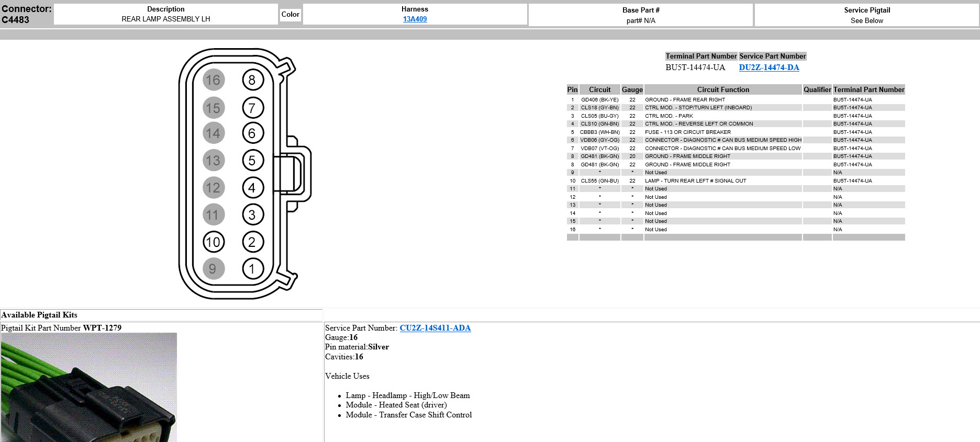
Task: Select greyed-out pin 16 in diagram
Action: [x=213, y=80]
